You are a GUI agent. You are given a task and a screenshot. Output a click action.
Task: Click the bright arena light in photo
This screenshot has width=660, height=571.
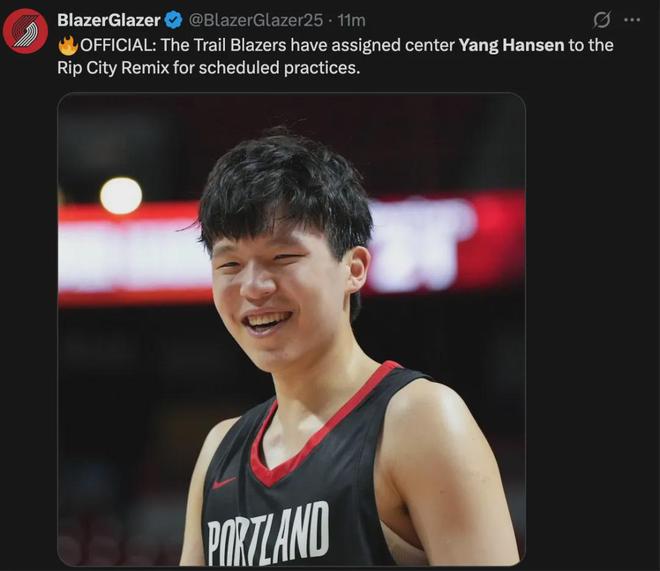tap(121, 195)
